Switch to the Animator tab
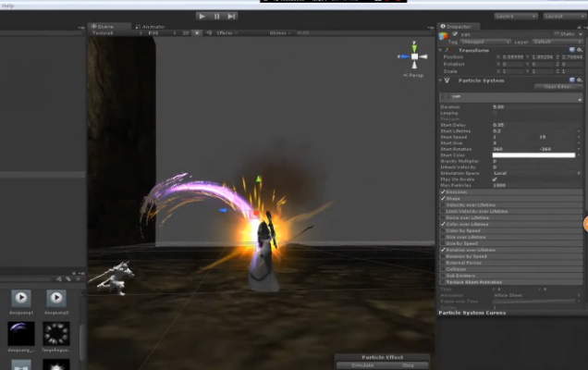 (x=150, y=27)
